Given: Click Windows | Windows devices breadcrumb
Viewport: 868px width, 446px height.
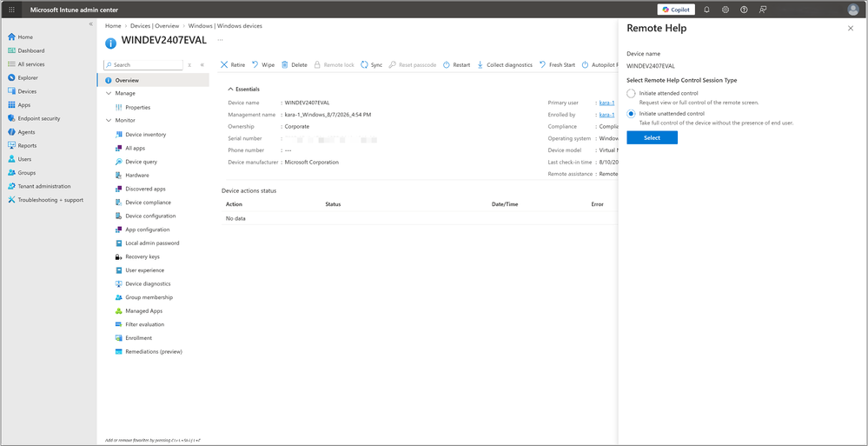Looking at the screenshot, I should click(225, 26).
